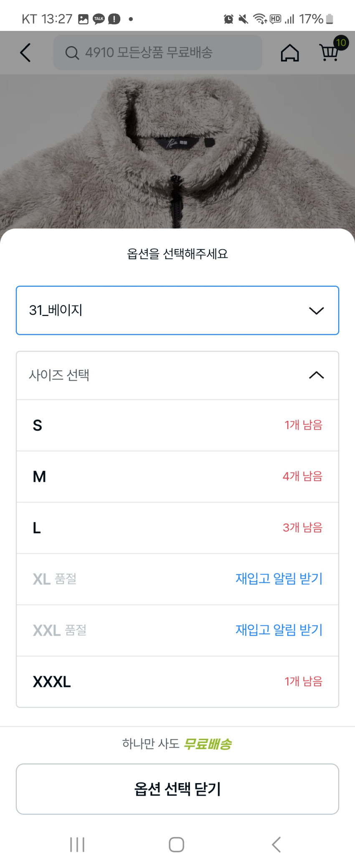The height and width of the screenshot is (868, 355).
Task: Tap 재입고 알림 받기 for XL
Action: (x=279, y=579)
